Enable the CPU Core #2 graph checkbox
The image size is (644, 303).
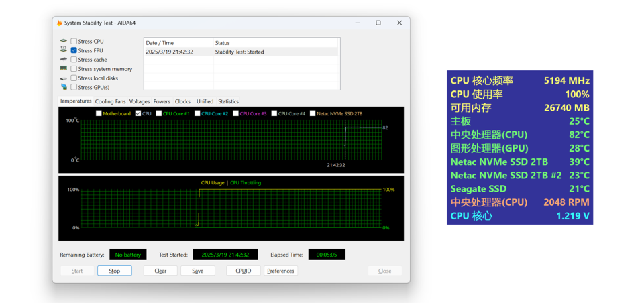coord(197,114)
